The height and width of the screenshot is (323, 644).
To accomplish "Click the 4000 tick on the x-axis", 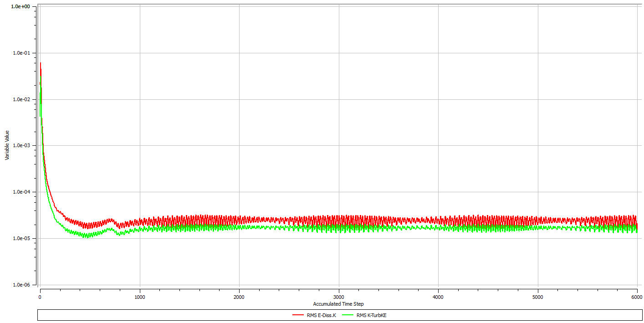I will tap(438, 297).
